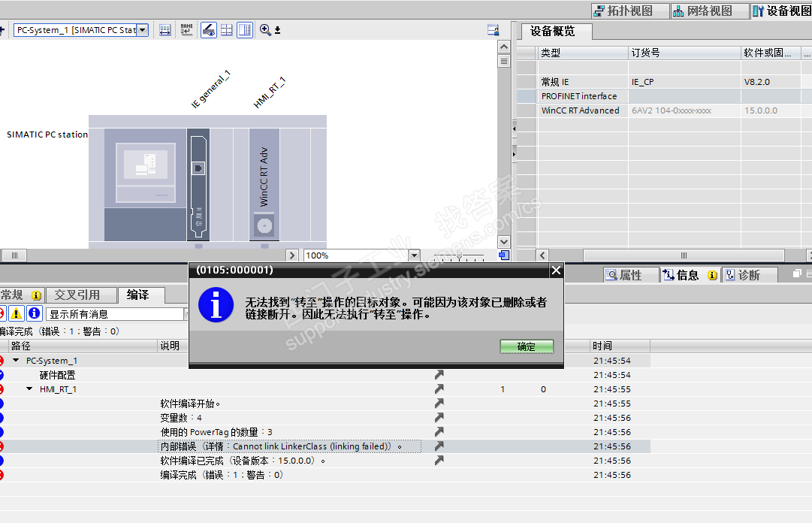The height and width of the screenshot is (523, 812).
Task: Expand pane with lower splitter arrow
Action: coord(515,154)
